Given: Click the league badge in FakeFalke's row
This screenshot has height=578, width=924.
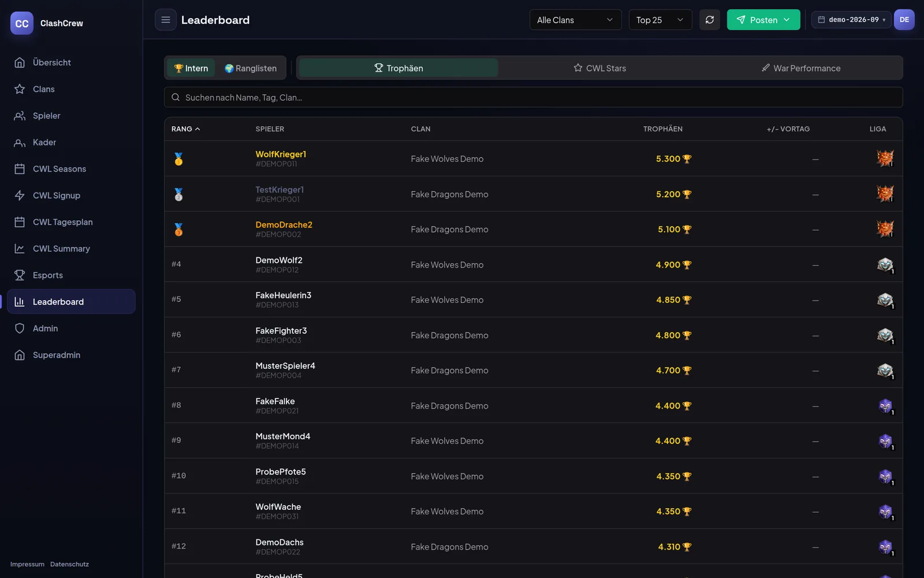Looking at the screenshot, I should [x=885, y=406].
